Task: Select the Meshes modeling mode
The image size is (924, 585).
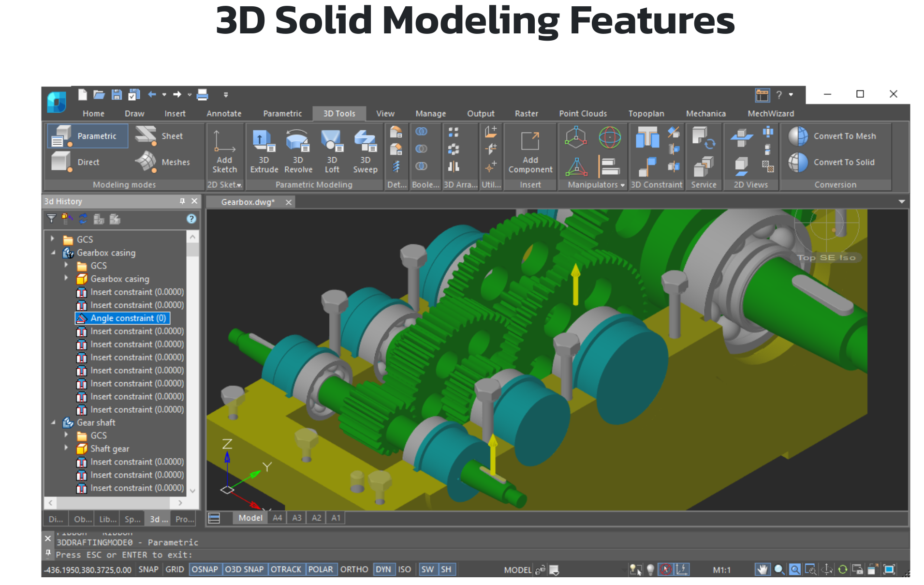Action: [162, 162]
